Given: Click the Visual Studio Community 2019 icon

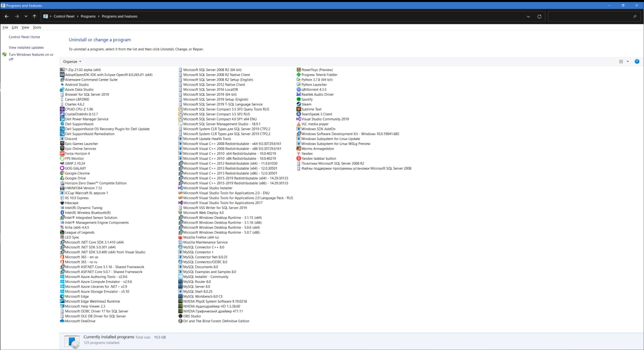Looking at the screenshot, I should tap(299, 119).
